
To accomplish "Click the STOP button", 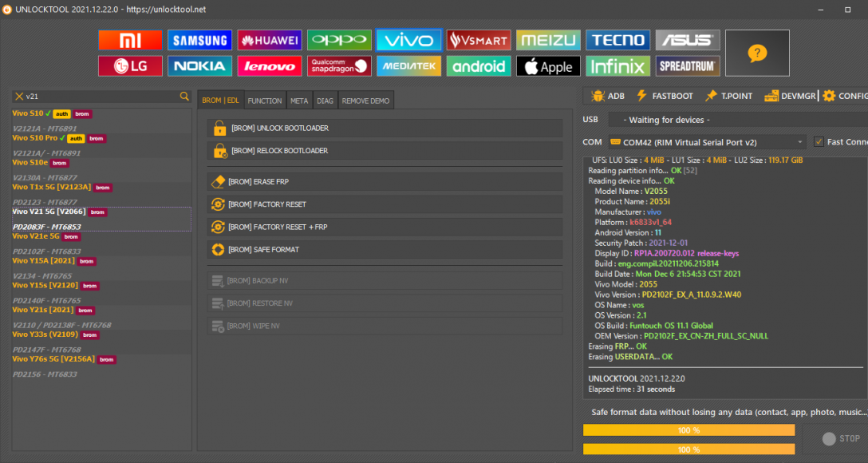I will click(x=841, y=438).
